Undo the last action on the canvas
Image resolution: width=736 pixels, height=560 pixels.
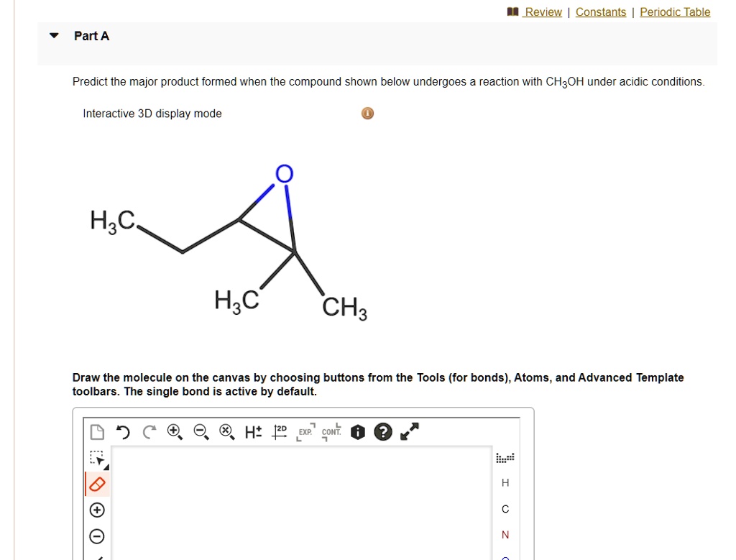[122, 433]
